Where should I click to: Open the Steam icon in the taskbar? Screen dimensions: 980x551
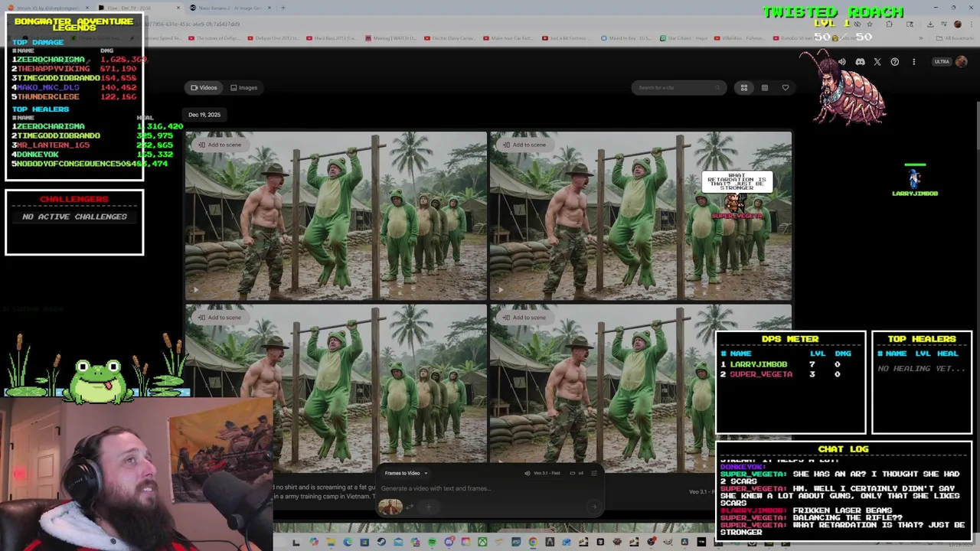[381, 542]
